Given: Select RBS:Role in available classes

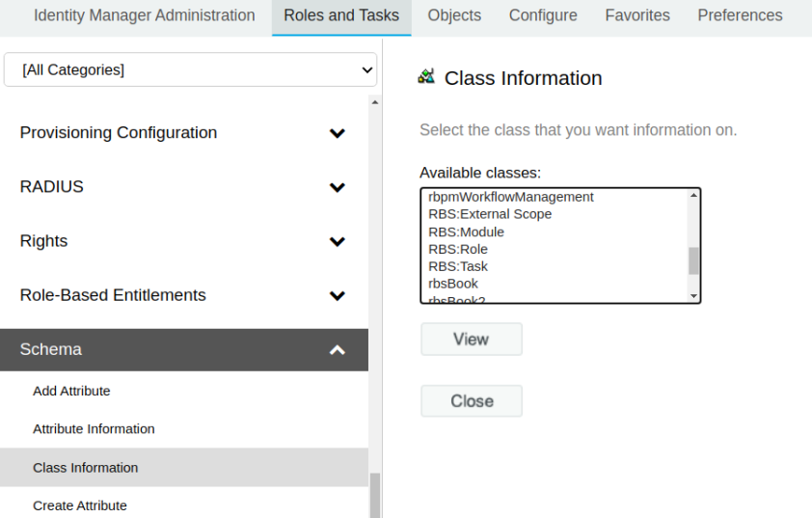Looking at the screenshot, I should pos(458,249).
